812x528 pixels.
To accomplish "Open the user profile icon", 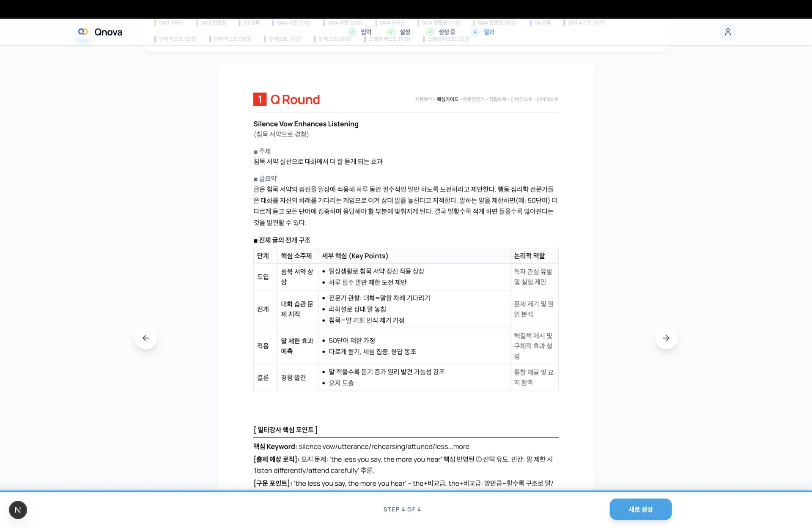I will pyautogui.click(x=727, y=32).
